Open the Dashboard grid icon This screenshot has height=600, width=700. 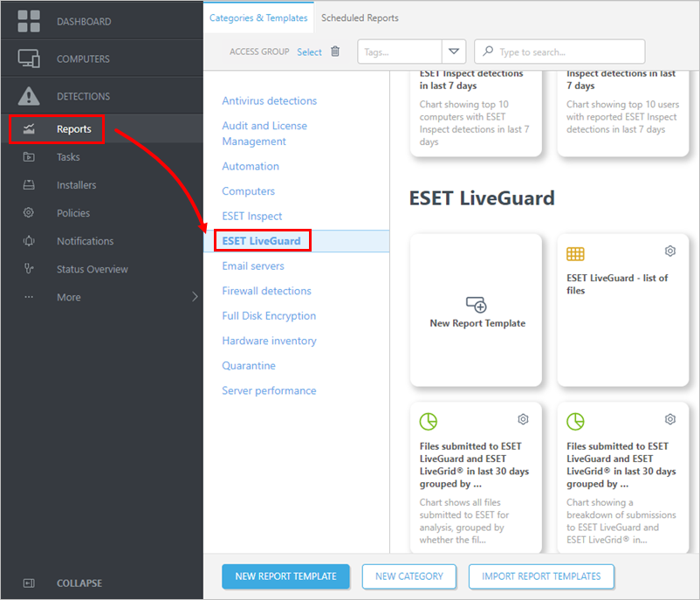[x=29, y=22]
